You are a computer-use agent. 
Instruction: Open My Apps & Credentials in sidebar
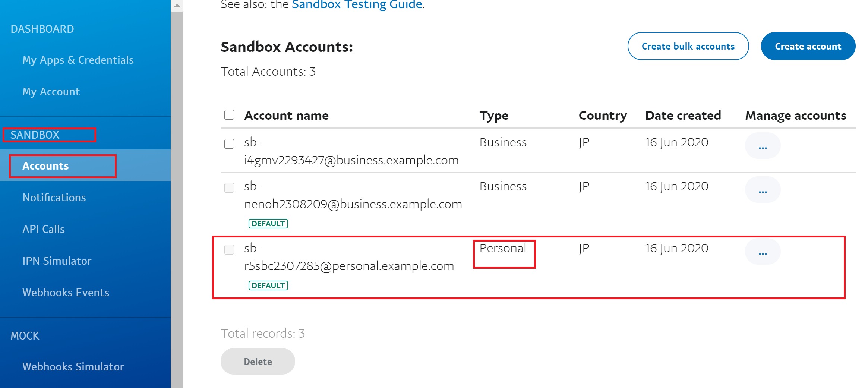pos(78,60)
